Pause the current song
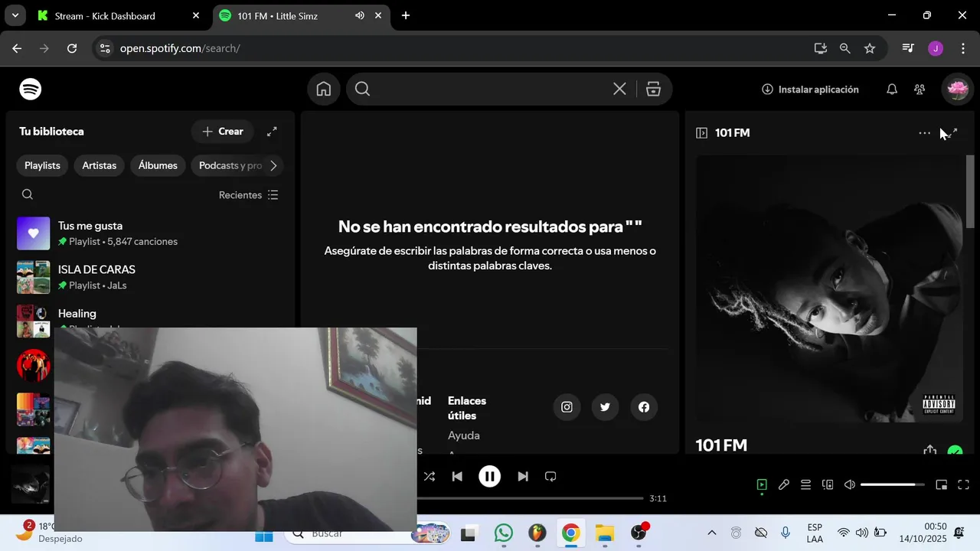Image resolution: width=980 pixels, height=551 pixels. 489,477
